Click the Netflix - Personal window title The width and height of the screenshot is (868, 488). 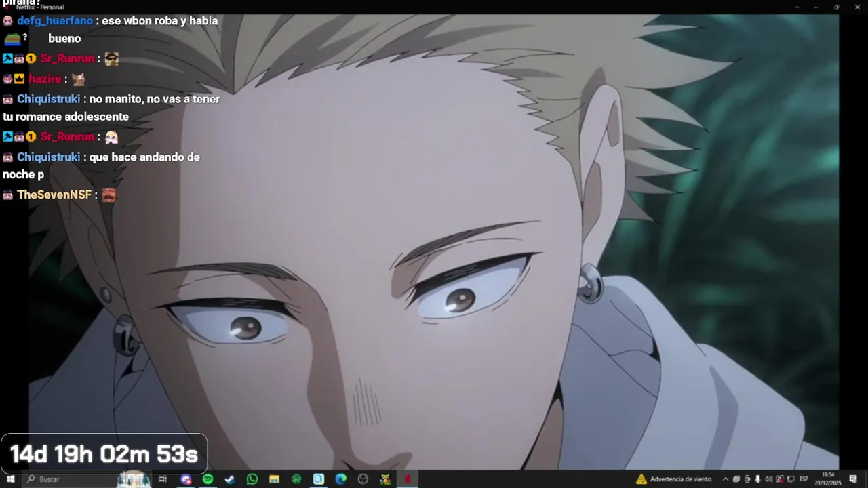click(x=40, y=7)
